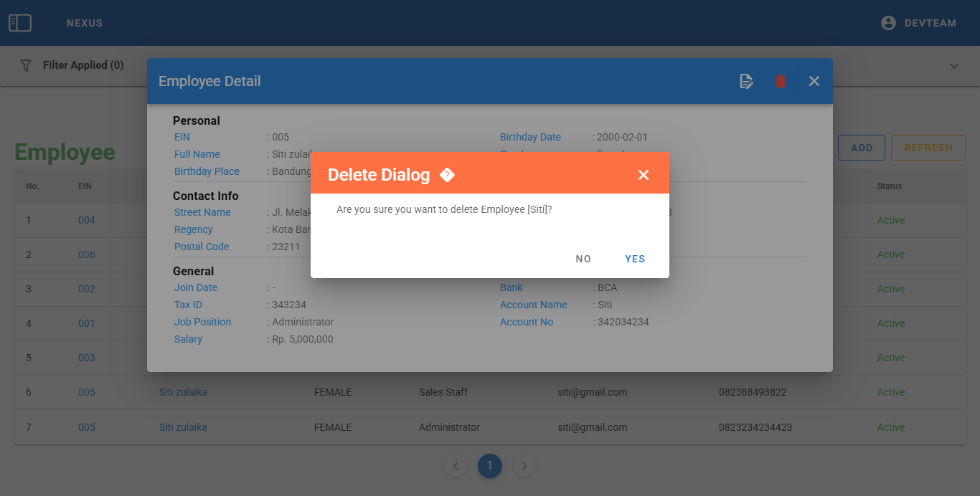Select page 1 in pagination
The height and width of the screenshot is (496, 980).
pyautogui.click(x=490, y=466)
